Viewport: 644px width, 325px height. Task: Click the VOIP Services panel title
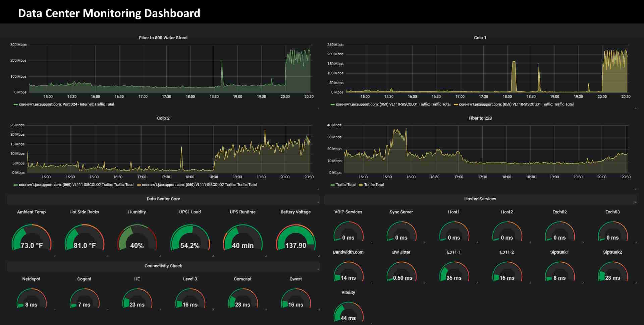coord(348,212)
